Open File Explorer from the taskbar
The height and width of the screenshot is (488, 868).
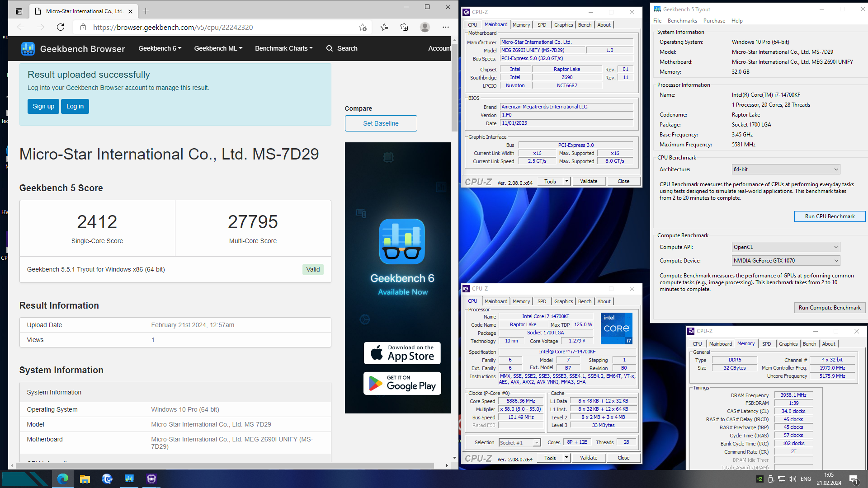coord(85,479)
